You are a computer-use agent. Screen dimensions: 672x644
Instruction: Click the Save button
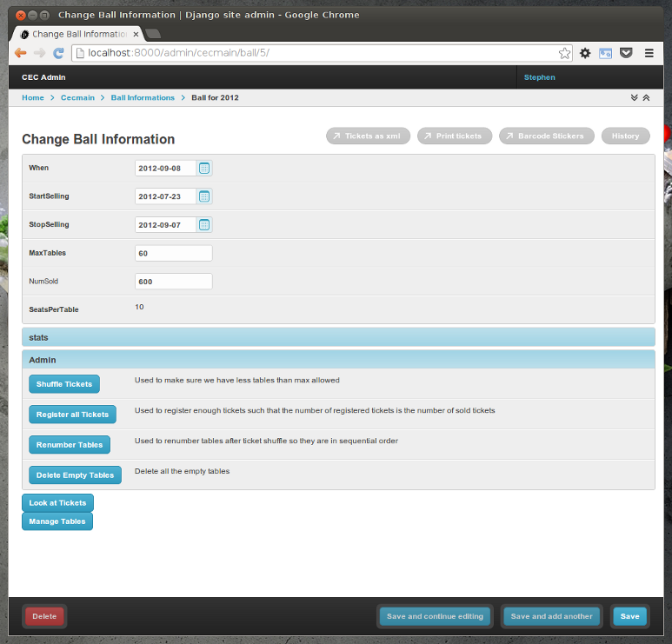coord(629,616)
